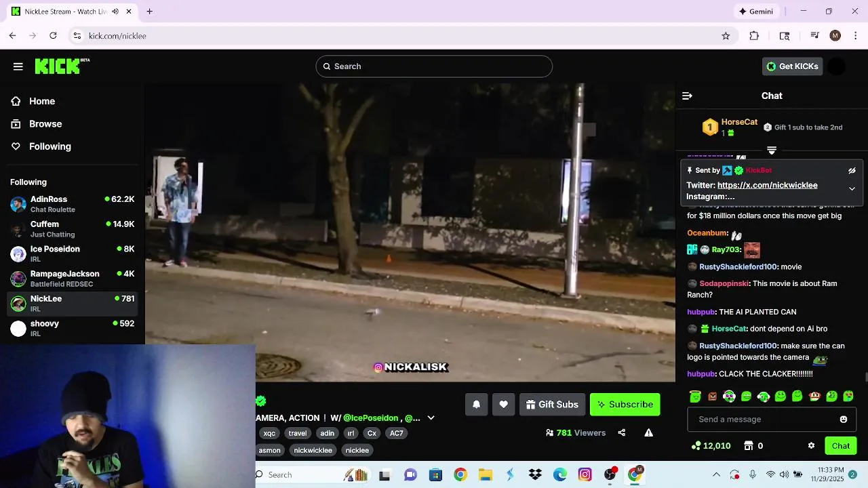Click the green Chat send button
Image resolution: width=868 pixels, height=488 pixels.
tap(841, 446)
